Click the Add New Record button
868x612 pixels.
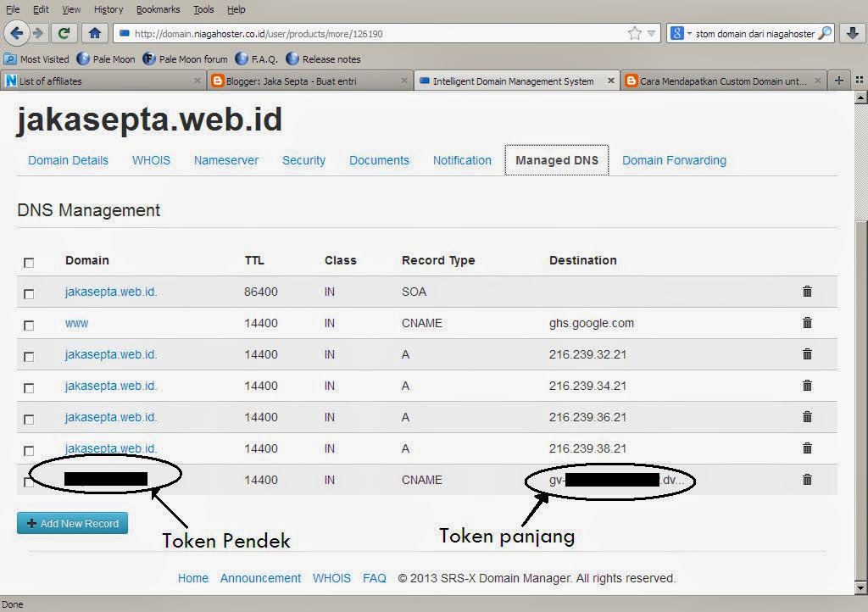point(72,523)
